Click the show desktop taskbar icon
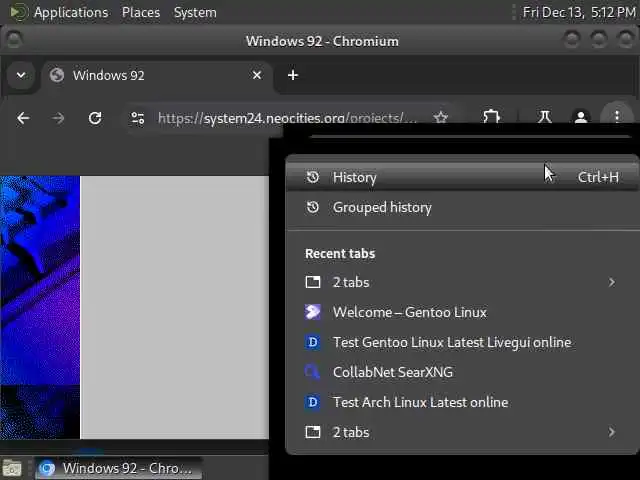 point(12,468)
